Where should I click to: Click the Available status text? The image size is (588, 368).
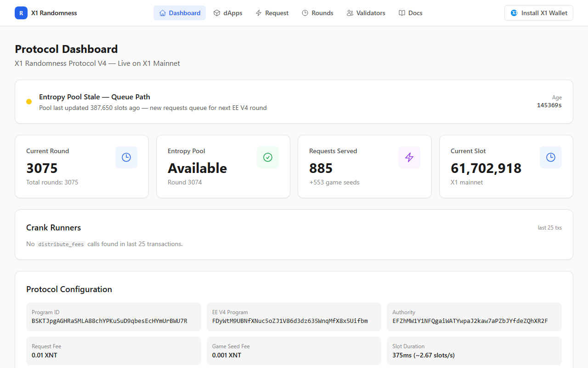197,168
